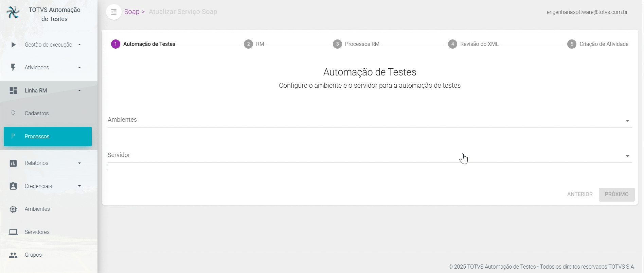Go to Ambientes in the sidebar
Screen dimensions: 644x273
point(48,209)
